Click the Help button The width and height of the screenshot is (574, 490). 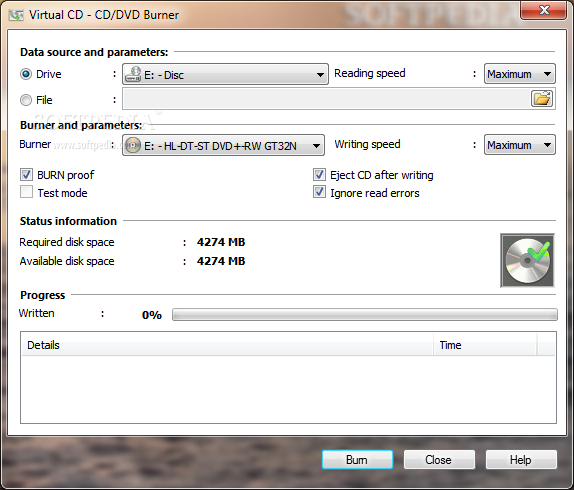point(521,460)
